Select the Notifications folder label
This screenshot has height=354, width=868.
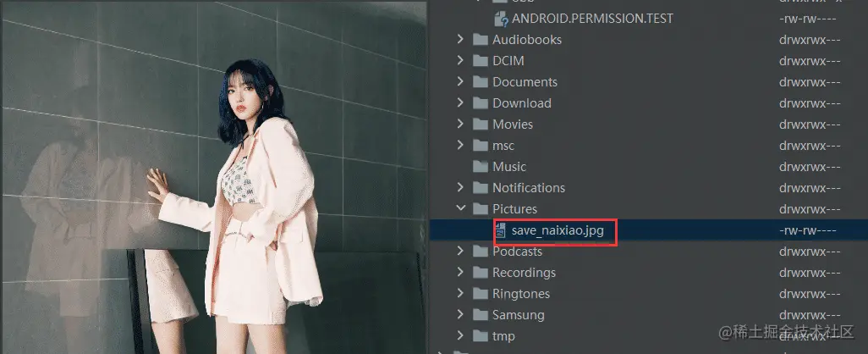click(529, 188)
